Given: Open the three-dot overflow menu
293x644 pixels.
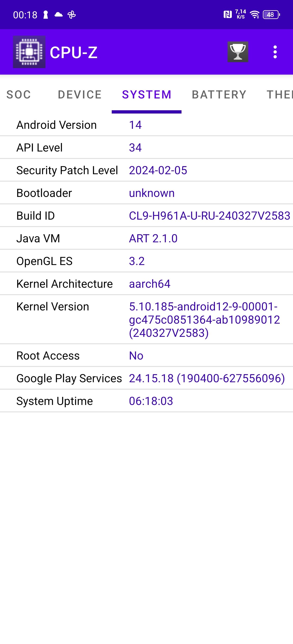Looking at the screenshot, I should (x=275, y=52).
